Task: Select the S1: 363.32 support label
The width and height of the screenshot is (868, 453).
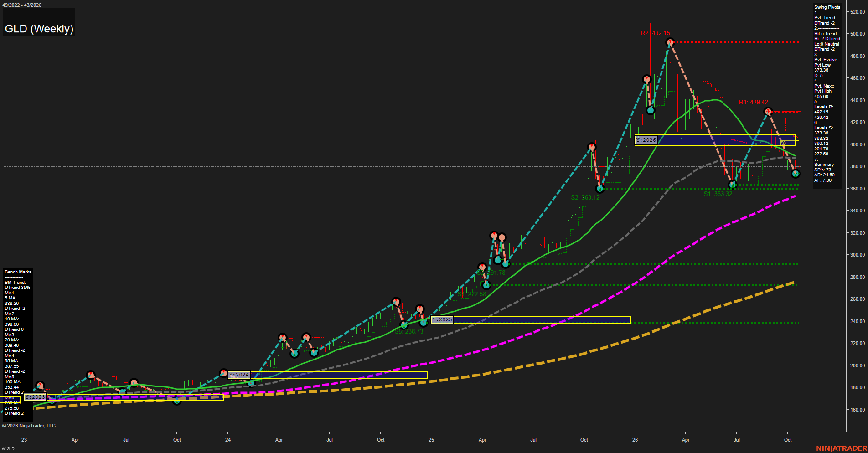Action: tap(718, 194)
